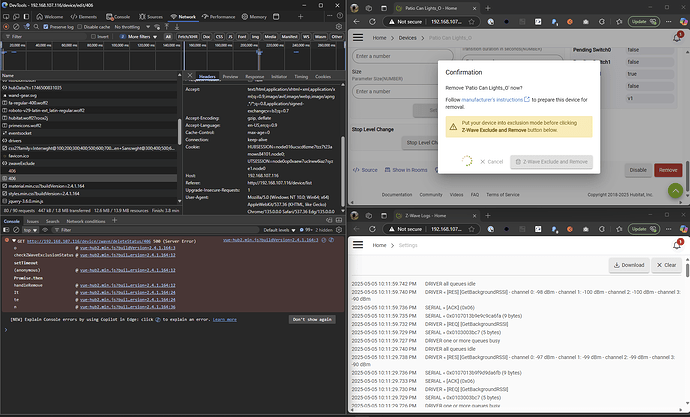Open the console top context dropdown
This screenshot has width=690, height=417.
(x=30, y=230)
